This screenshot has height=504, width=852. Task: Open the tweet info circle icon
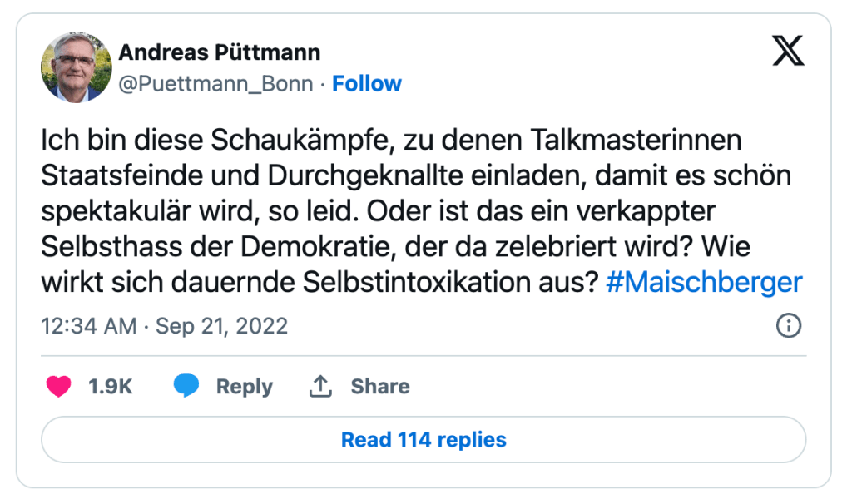788,326
